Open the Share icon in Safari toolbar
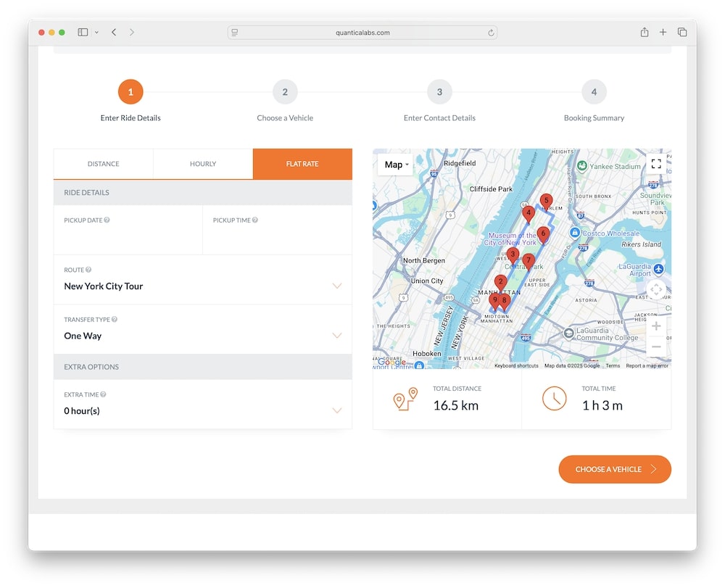 coord(644,32)
